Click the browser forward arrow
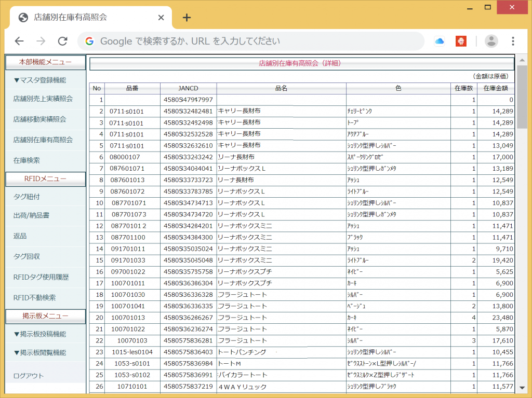Viewport: 532px width, 398px height. click(41, 41)
